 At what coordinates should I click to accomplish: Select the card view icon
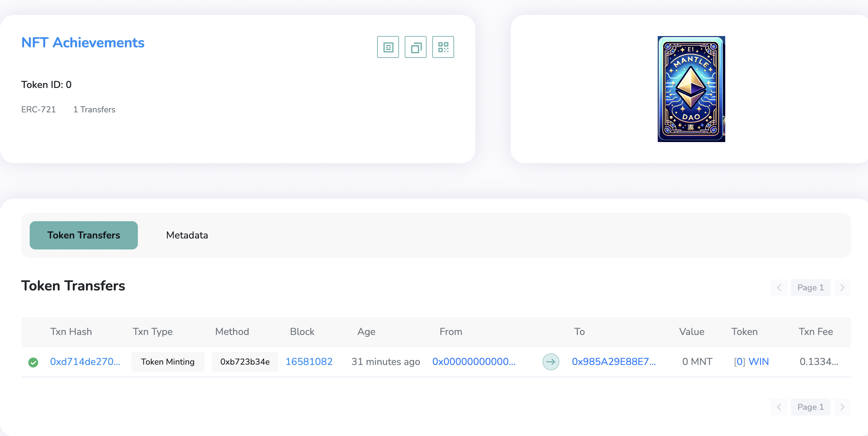pyautogui.click(x=416, y=47)
